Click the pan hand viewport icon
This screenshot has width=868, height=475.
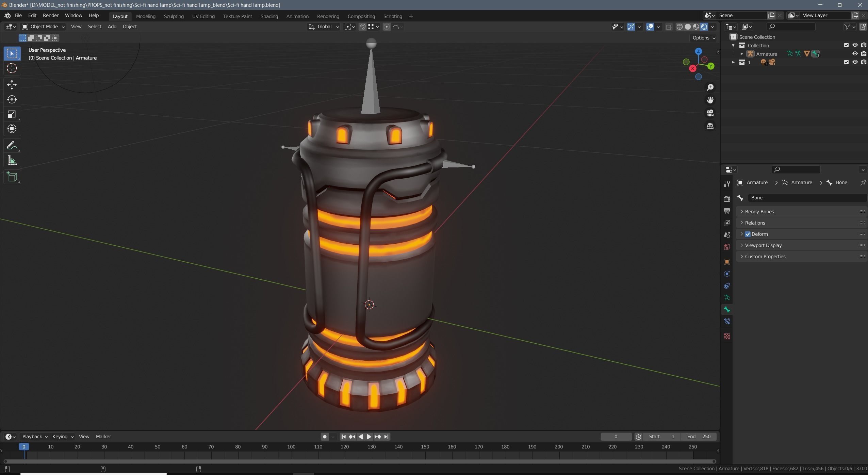(x=710, y=100)
